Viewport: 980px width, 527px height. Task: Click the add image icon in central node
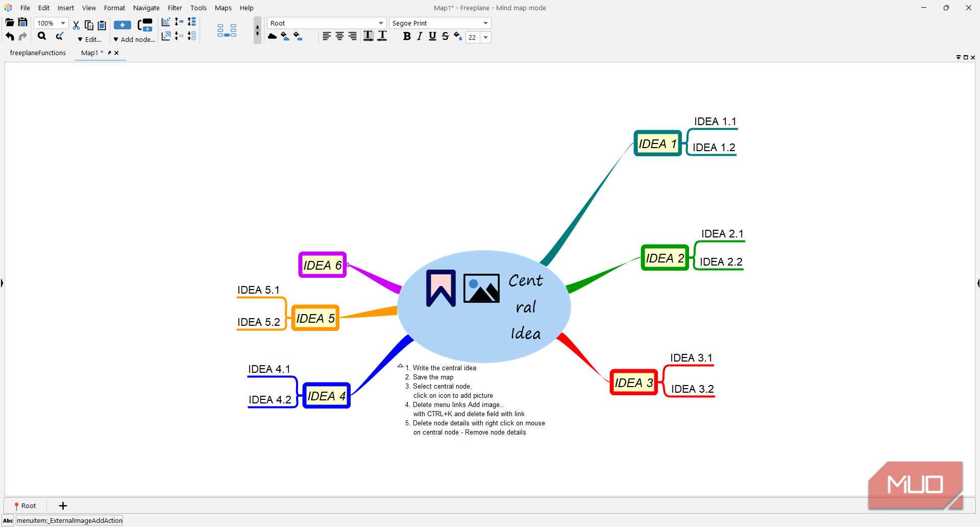(481, 288)
